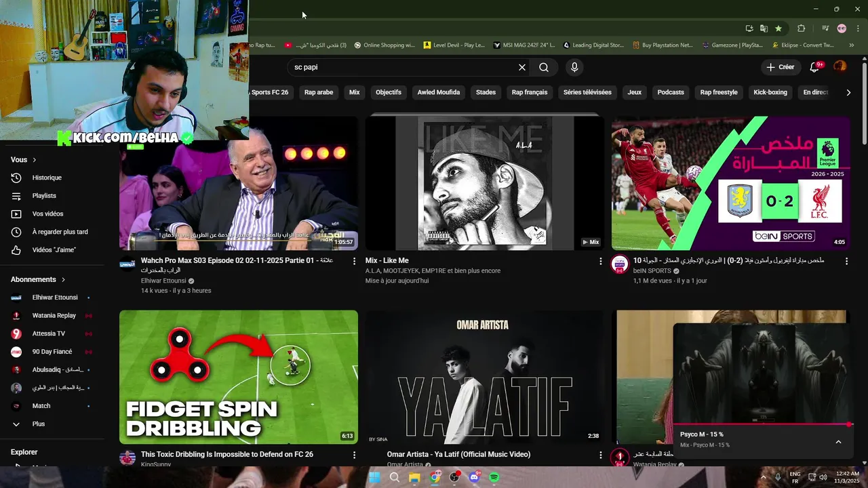Open the Fidget Spin Dribbling thumbnail

click(x=239, y=377)
